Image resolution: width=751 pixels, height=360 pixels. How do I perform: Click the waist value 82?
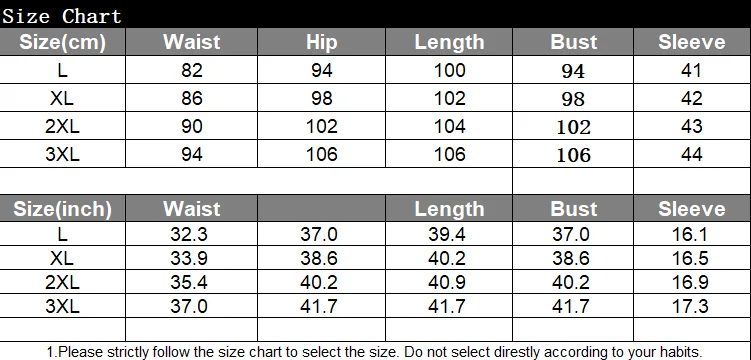192,70
